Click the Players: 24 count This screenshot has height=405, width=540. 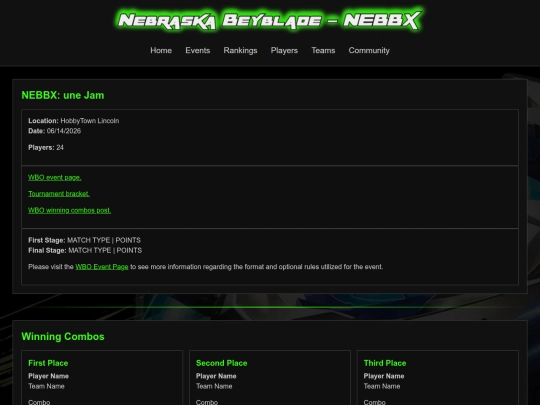pyautogui.click(x=46, y=147)
